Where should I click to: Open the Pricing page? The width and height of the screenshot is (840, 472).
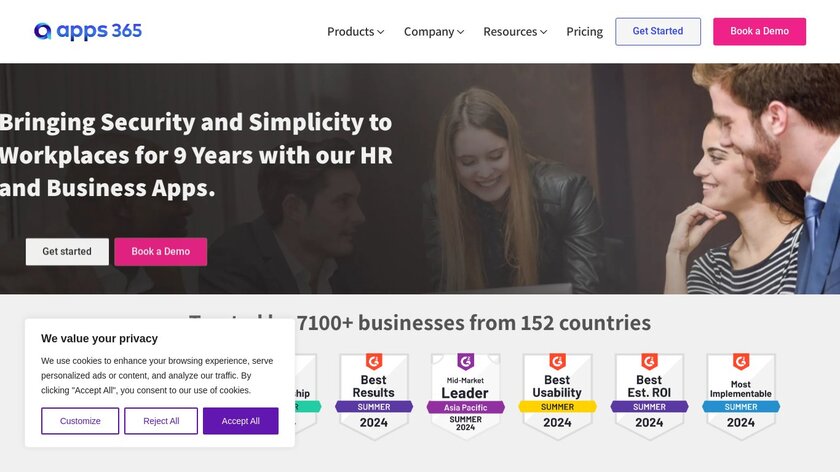(x=584, y=31)
